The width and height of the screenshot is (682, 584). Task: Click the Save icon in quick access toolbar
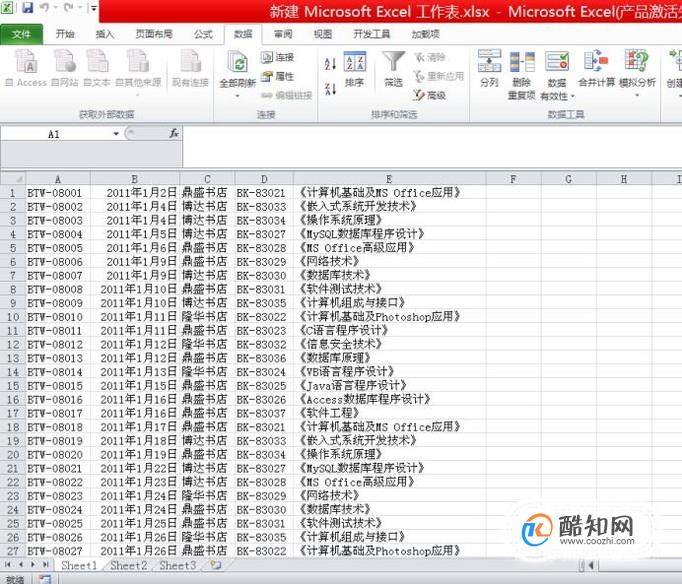pos(27,7)
